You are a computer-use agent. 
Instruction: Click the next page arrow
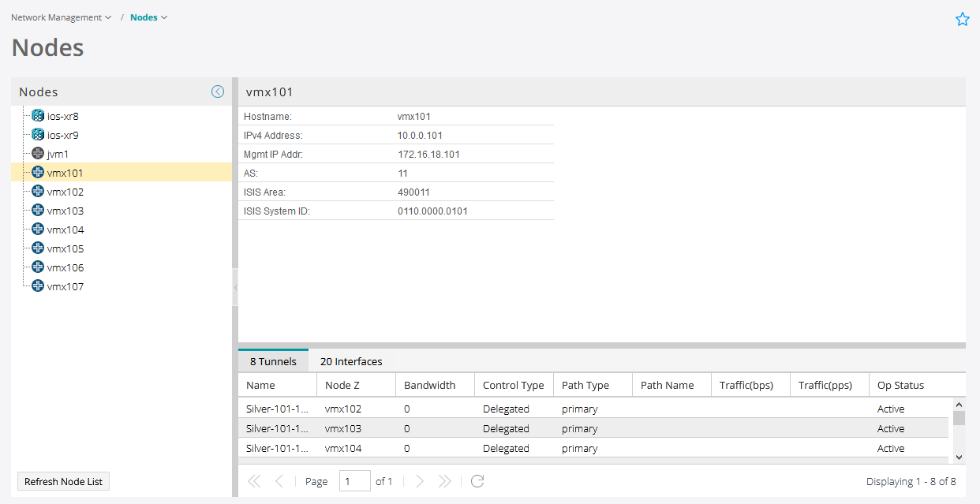420,481
